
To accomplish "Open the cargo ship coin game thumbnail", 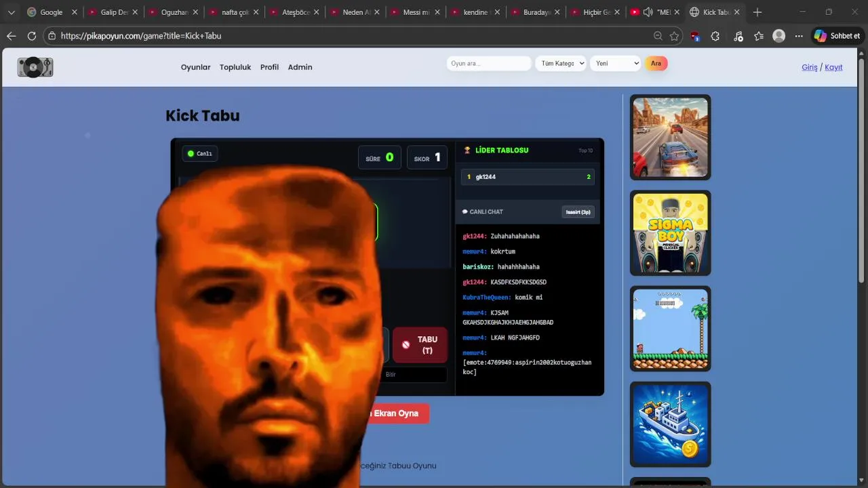I will tap(671, 424).
